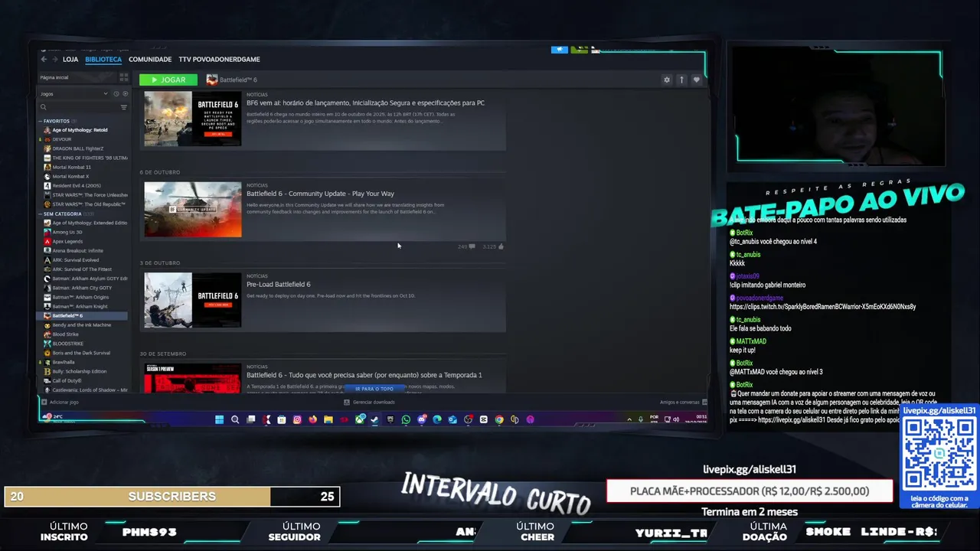The width and height of the screenshot is (980, 551).
Task: Click the Página inicial library home button
Action: pos(77,77)
